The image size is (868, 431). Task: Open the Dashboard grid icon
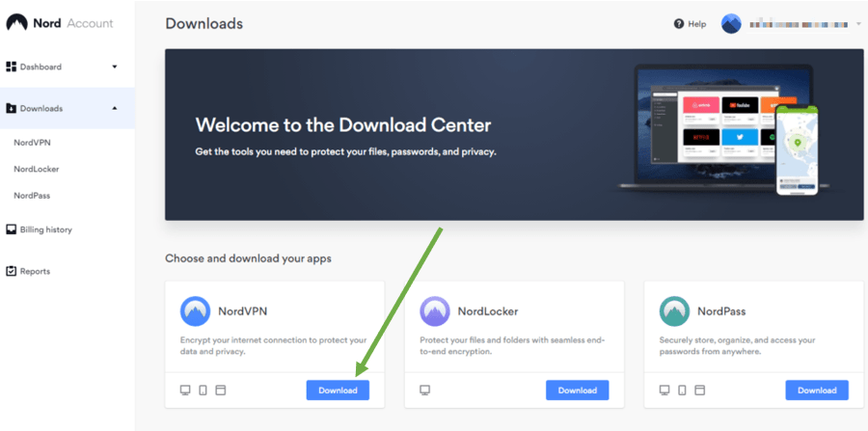click(x=11, y=67)
